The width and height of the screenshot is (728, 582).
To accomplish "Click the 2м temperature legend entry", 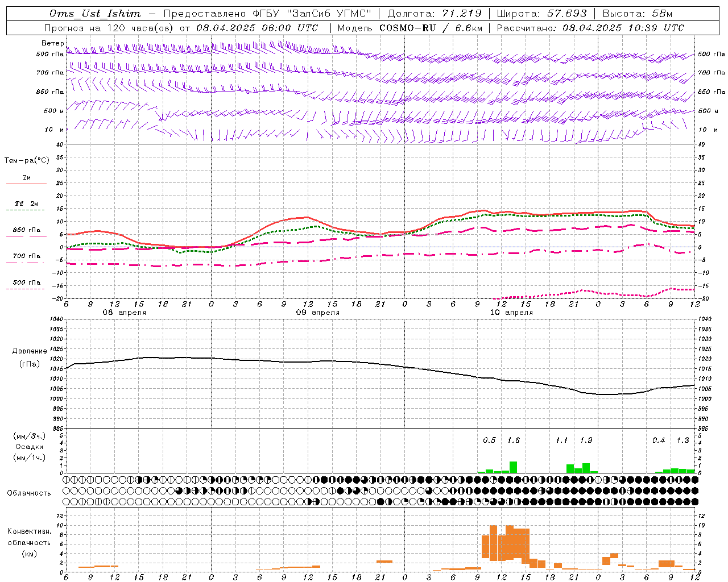I will (27, 178).
